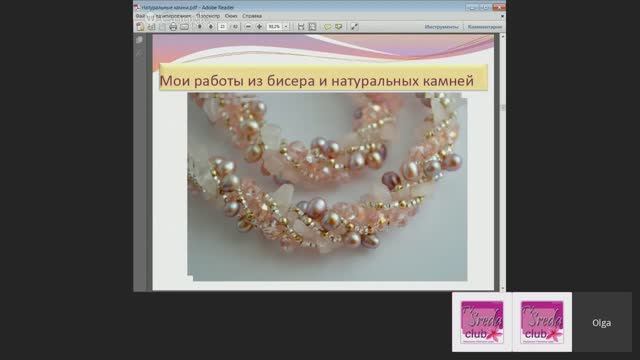Zoom in with the plus button
This screenshot has width=640, height=360.
tap(259, 27)
